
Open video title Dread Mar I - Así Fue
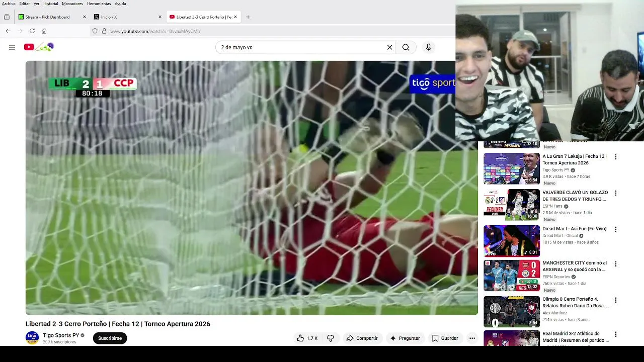(575, 229)
